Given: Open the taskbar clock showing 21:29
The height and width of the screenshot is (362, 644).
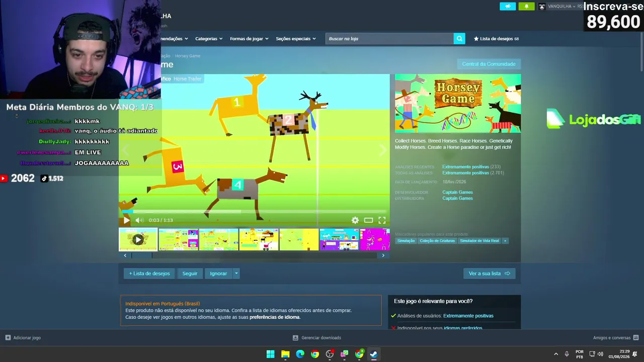Looking at the screenshot, I should (619, 354).
